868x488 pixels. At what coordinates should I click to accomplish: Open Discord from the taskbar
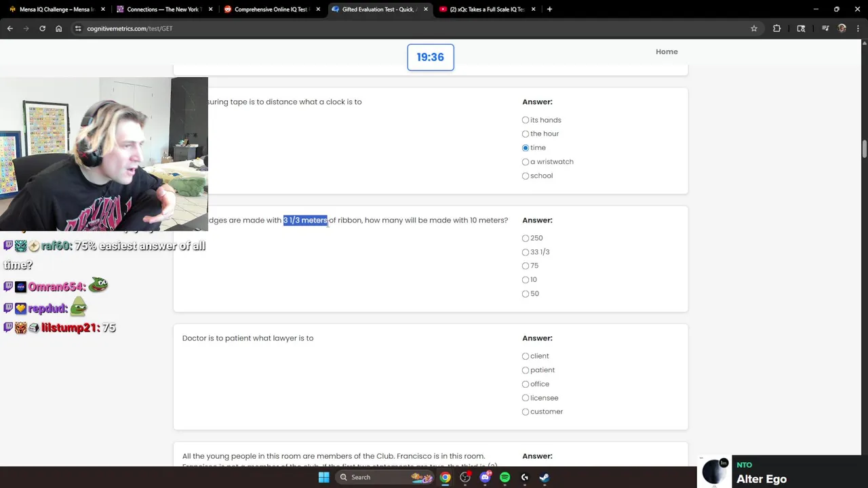485,477
